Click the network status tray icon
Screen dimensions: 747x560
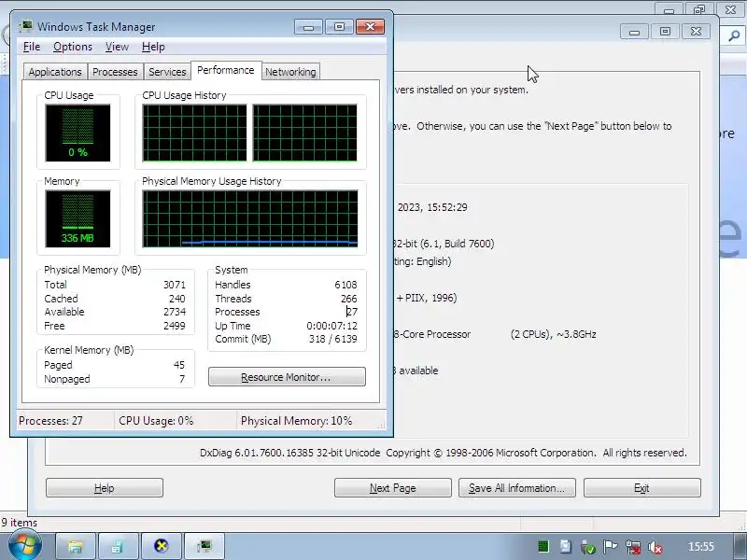click(x=633, y=547)
